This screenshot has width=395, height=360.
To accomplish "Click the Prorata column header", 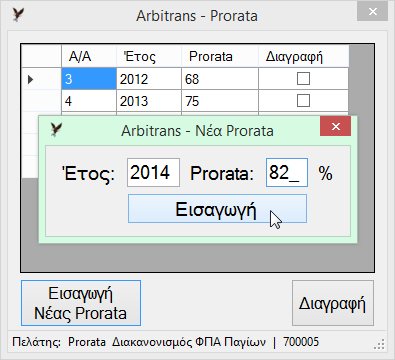I will tap(220, 56).
